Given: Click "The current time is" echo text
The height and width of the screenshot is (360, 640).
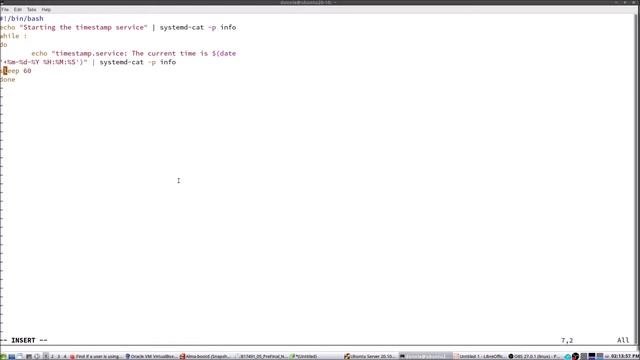Looking at the screenshot, I should point(169,53).
